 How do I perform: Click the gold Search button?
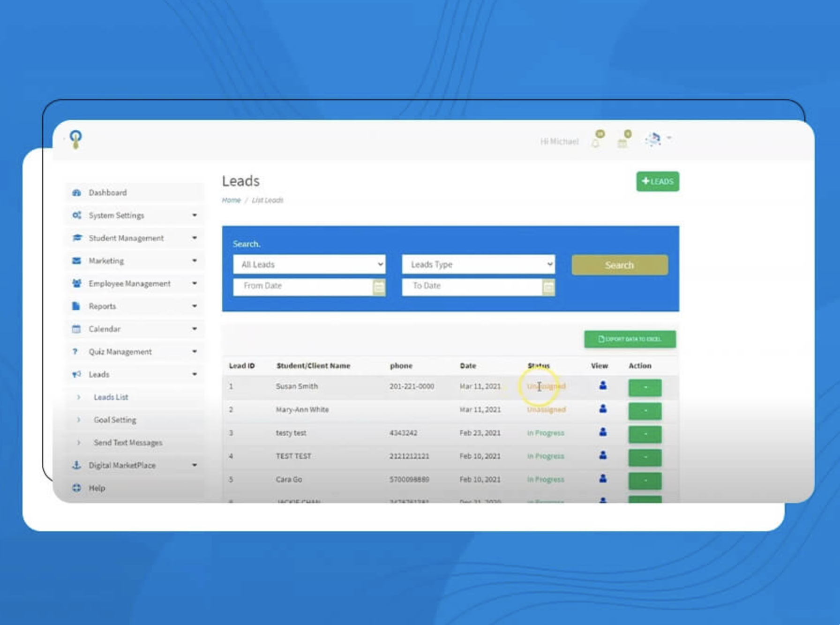pyautogui.click(x=619, y=265)
